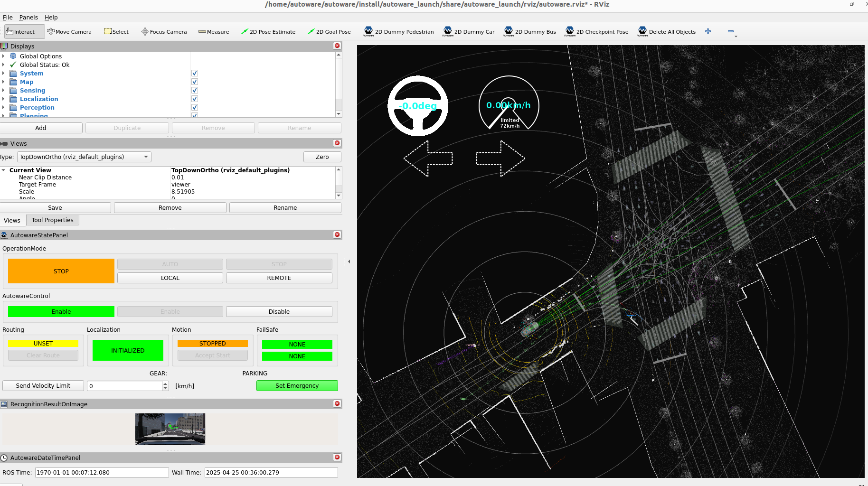The width and height of the screenshot is (868, 486).
Task: Expand the Perception folder
Action: click(3, 107)
